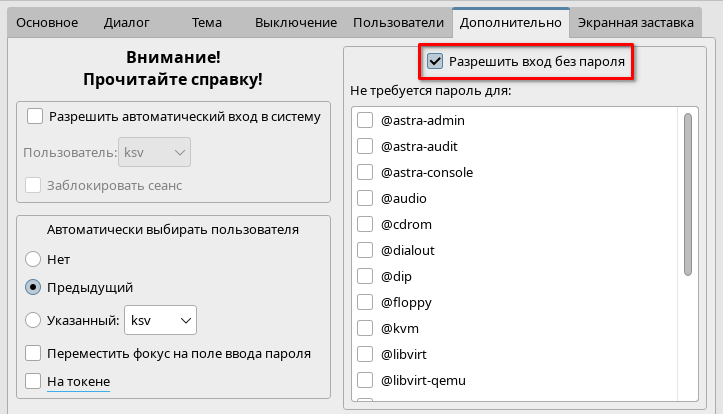This screenshot has width=723, height=414.
Task: Enable автоматический вход в систему checkbox
Action: (35, 117)
